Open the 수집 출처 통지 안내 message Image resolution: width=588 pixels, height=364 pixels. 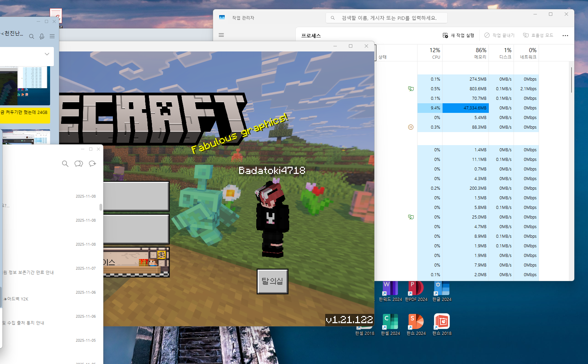(23, 323)
